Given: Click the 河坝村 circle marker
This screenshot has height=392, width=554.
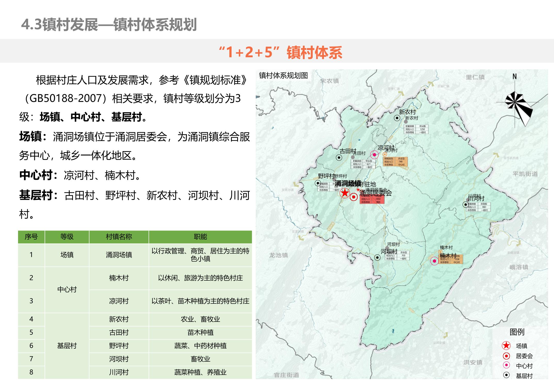Looking at the screenshot, I should 377,257.
